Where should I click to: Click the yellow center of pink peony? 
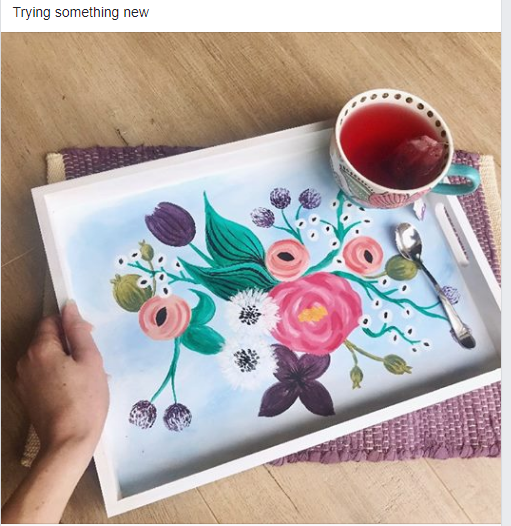[313, 314]
